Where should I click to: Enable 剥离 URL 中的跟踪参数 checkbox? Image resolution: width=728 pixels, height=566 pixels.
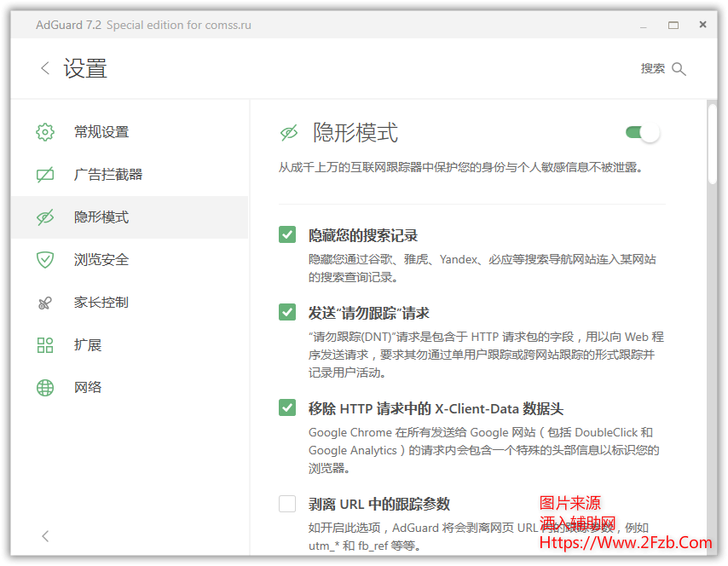[x=287, y=503]
